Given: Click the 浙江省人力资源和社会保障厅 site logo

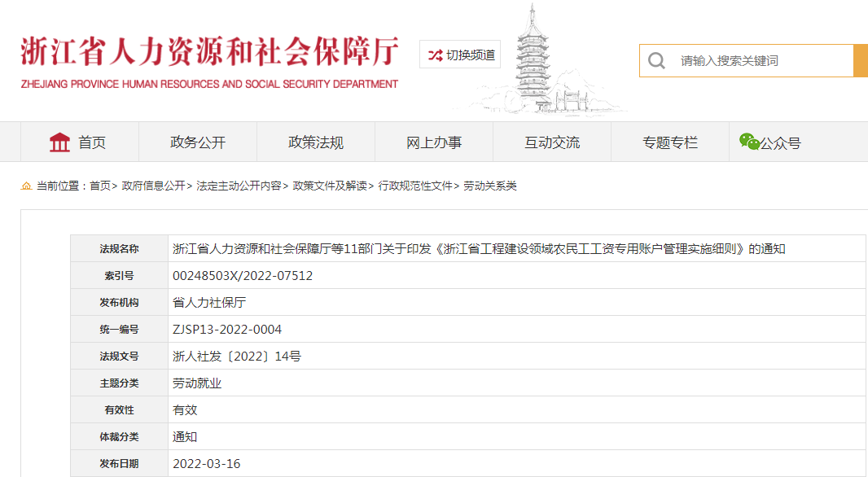Looking at the screenshot, I should 209,62.
